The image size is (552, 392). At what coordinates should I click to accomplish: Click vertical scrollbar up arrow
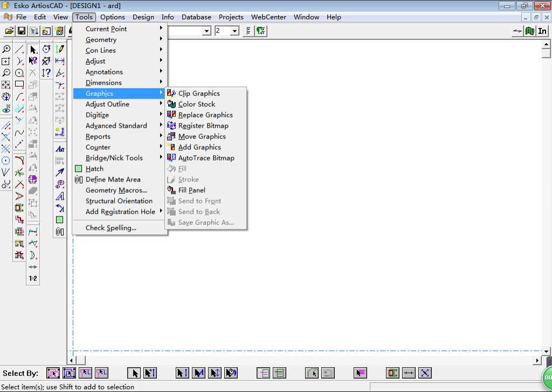point(546,45)
